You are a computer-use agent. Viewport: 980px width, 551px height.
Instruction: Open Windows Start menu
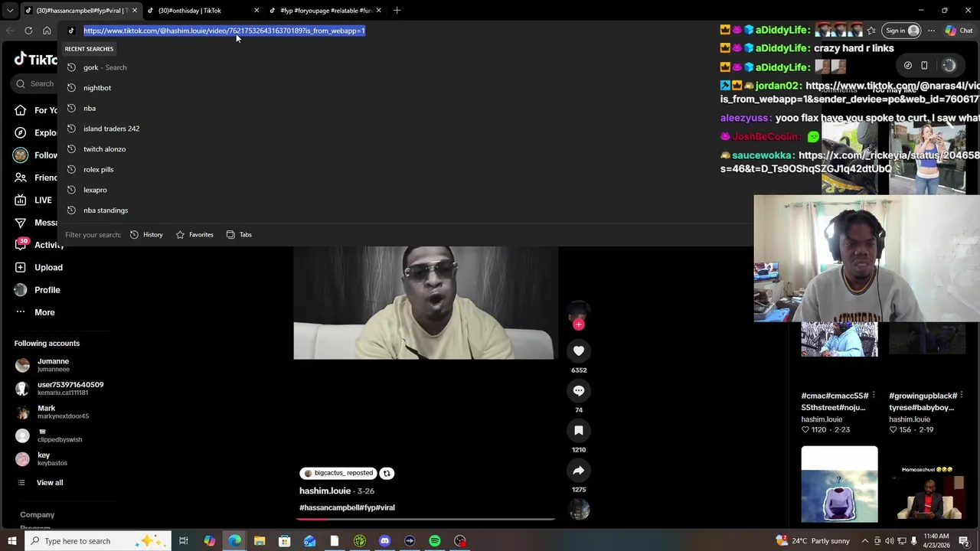[x=11, y=541]
